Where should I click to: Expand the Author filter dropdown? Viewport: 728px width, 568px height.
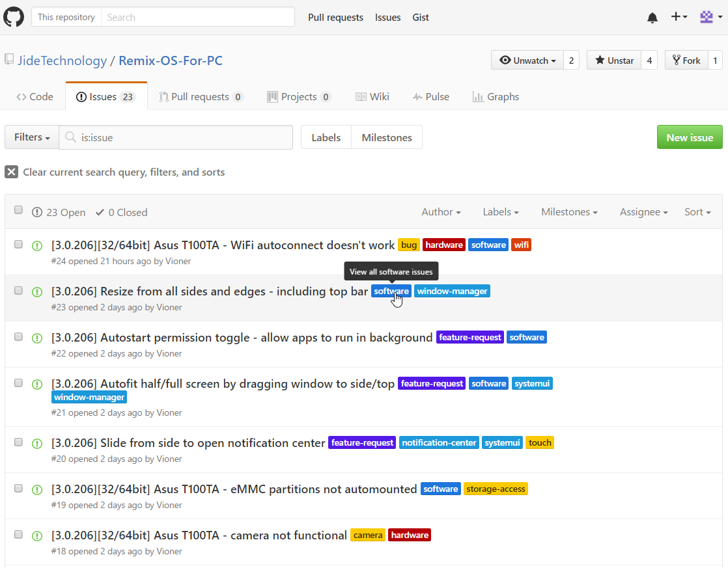pyautogui.click(x=441, y=212)
